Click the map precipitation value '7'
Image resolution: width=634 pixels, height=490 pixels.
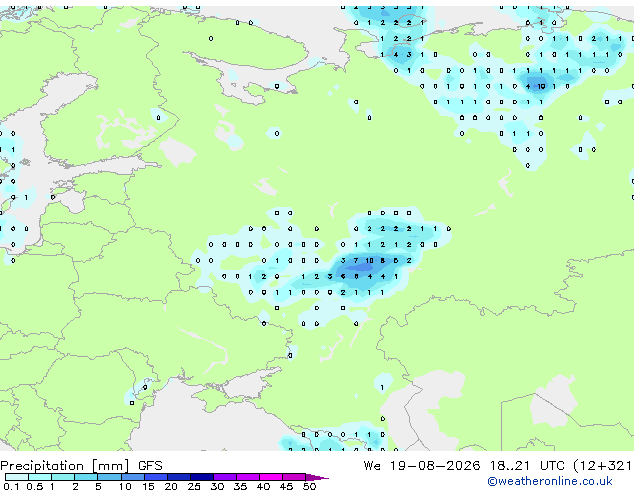356,261
